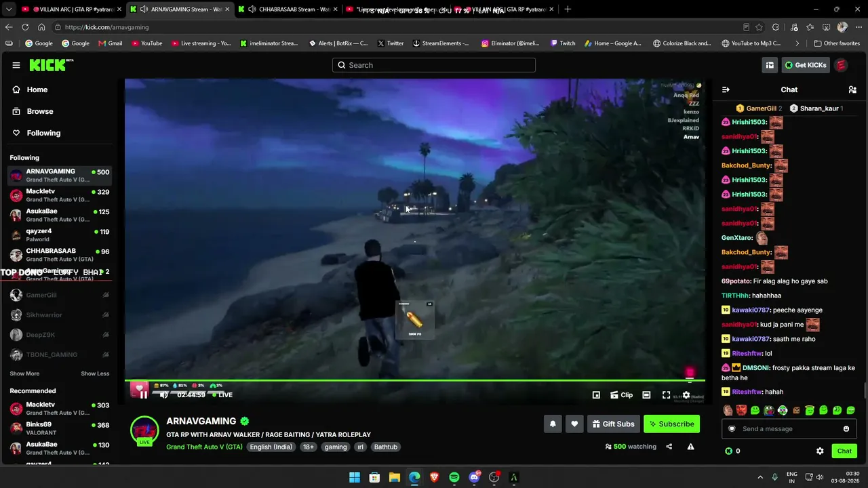The width and height of the screenshot is (868, 488).
Task: Reload the page
Action: [x=25, y=27]
